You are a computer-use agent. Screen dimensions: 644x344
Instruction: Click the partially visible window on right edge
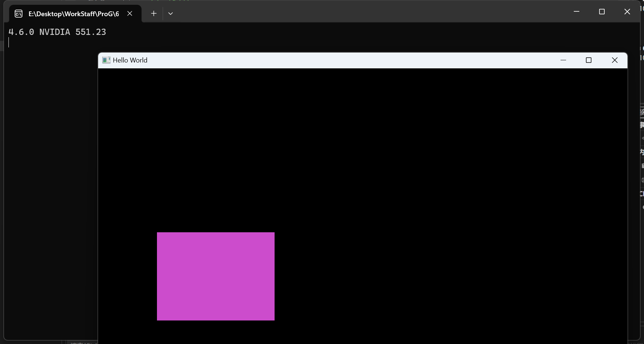point(642,147)
